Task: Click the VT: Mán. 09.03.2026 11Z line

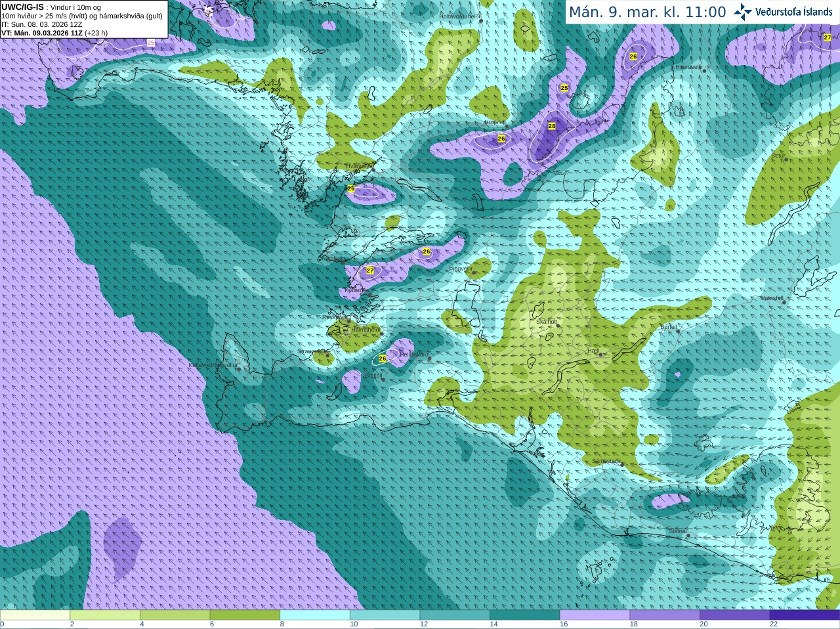Action: click(x=54, y=33)
